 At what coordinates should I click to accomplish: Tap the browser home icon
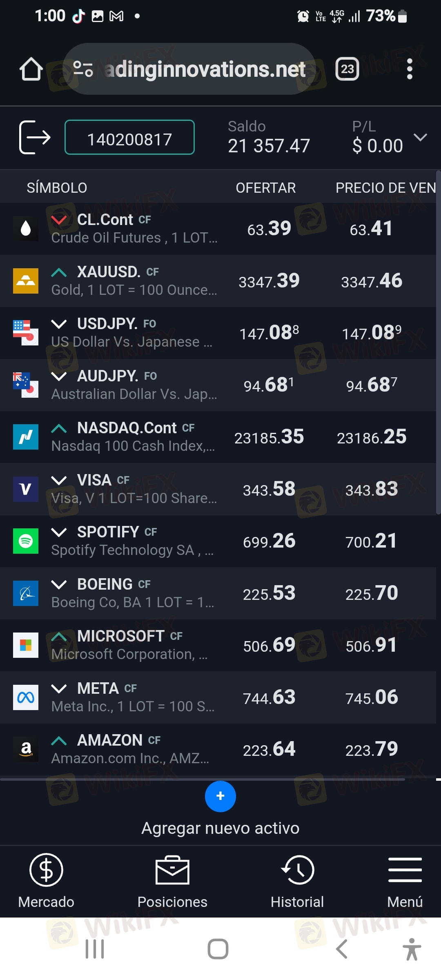(31, 69)
